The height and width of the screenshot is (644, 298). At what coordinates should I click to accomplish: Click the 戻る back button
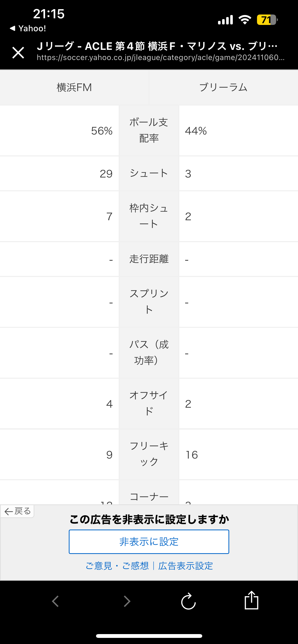[17, 511]
